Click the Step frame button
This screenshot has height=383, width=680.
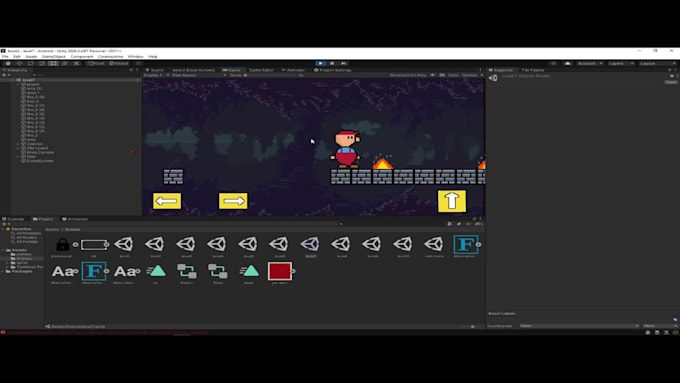(343, 63)
